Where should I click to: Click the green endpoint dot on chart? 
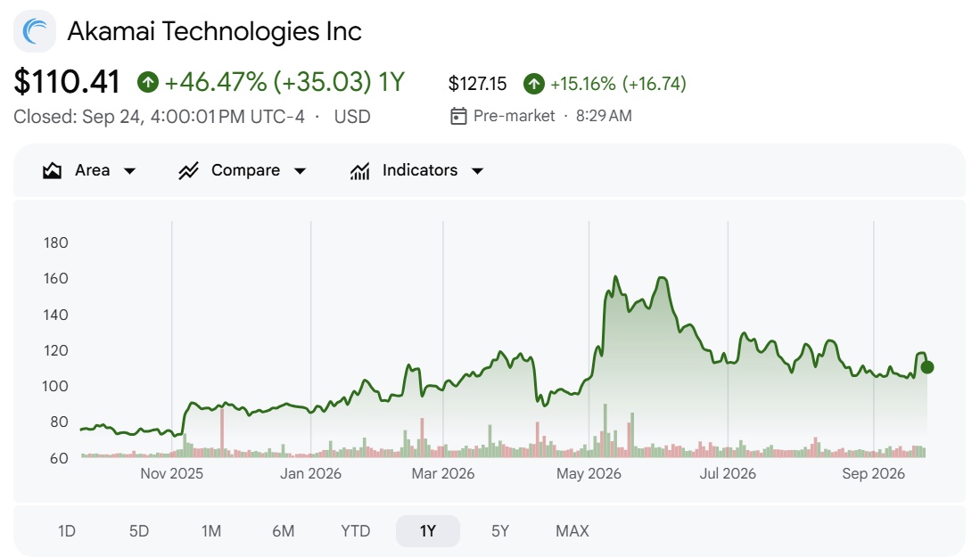point(926,367)
